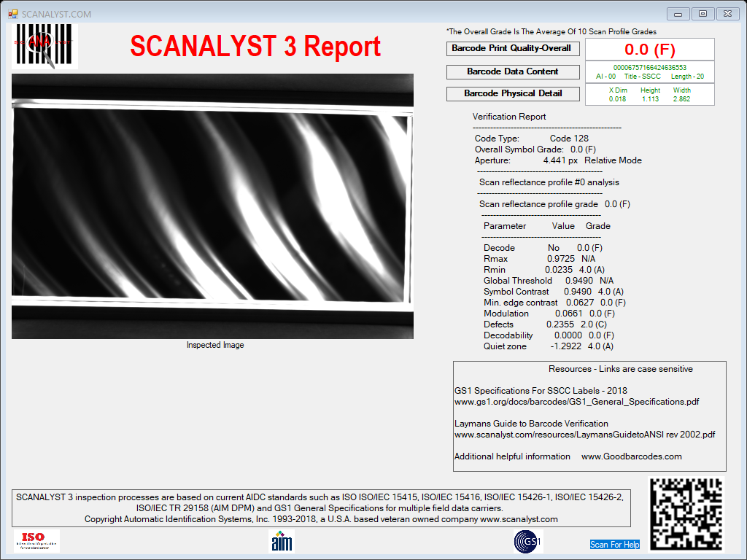
Task: Click the ISO logo icon
Action: [x=36, y=541]
